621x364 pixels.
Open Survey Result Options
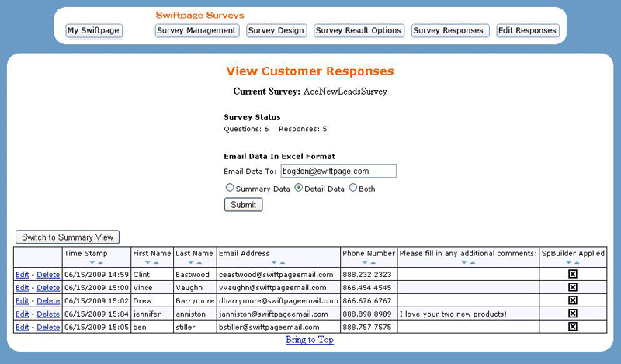359,30
